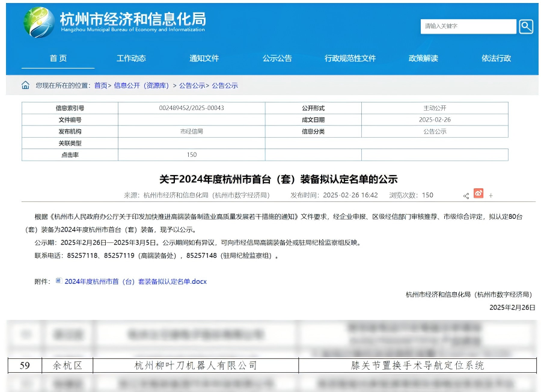Go to 通知文件 in navigation bar

(x=204, y=58)
